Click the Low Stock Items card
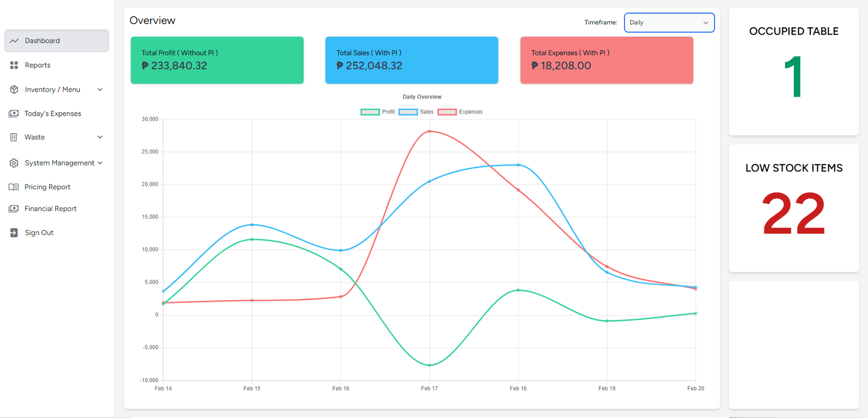Viewport: 868px width, 418px height. tap(793, 208)
